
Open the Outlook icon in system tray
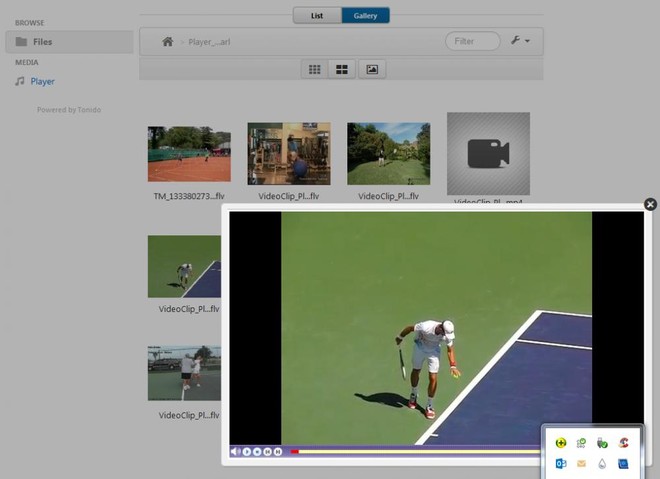[x=561, y=464]
